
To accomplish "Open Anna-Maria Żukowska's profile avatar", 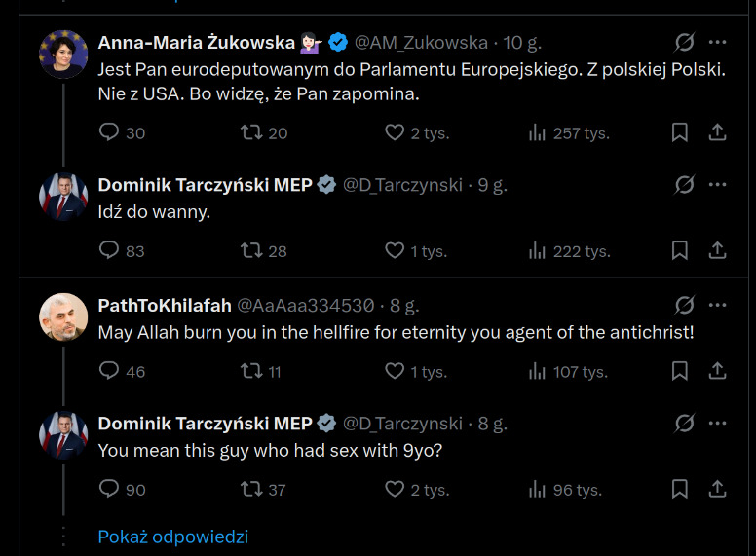I will click(63, 55).
